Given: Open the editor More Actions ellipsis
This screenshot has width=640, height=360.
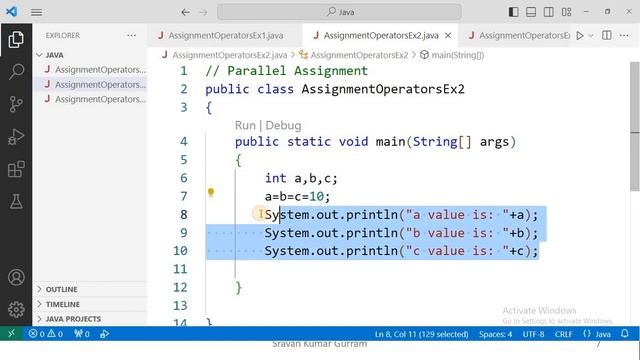Looking at the screenshot, I should [x=624, y=36].
